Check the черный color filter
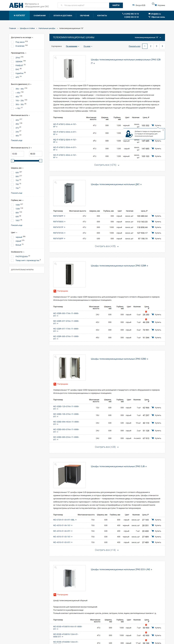 tap(12, 237)
